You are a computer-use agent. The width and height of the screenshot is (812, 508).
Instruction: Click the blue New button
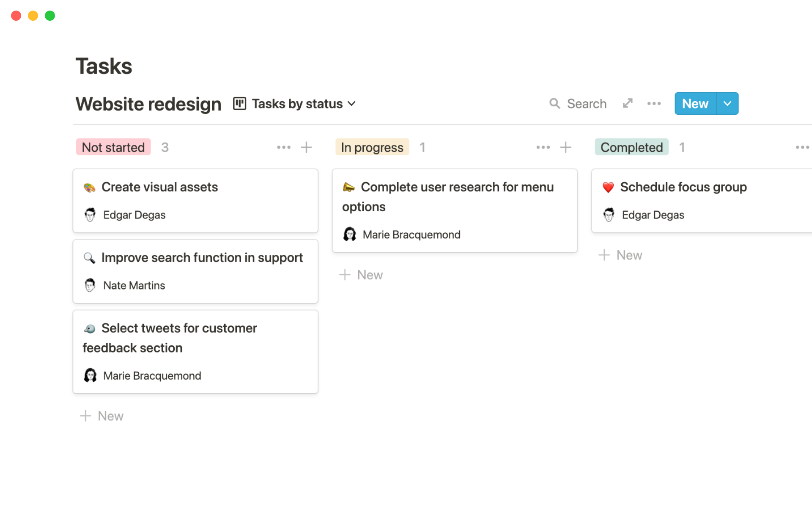click(x=695, y=104)
